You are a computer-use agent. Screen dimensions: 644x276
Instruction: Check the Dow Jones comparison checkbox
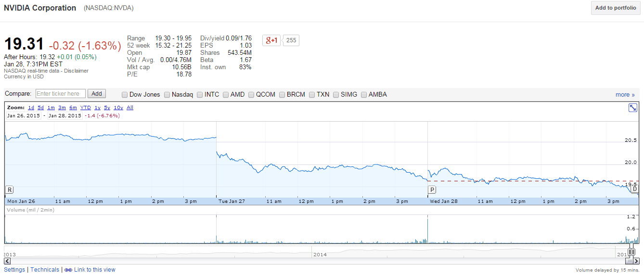click(x=125, y=95)
